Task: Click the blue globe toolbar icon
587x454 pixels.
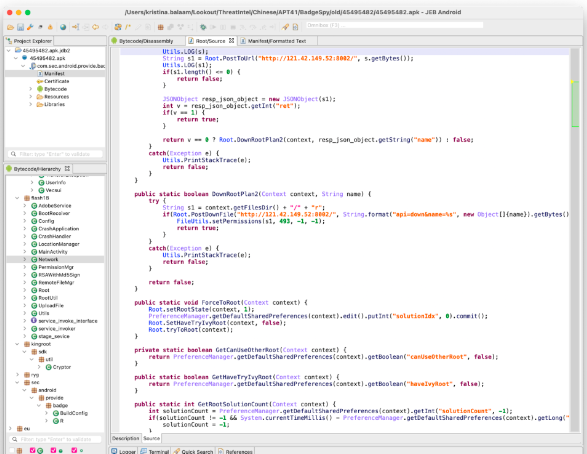Action: (63, 27)
